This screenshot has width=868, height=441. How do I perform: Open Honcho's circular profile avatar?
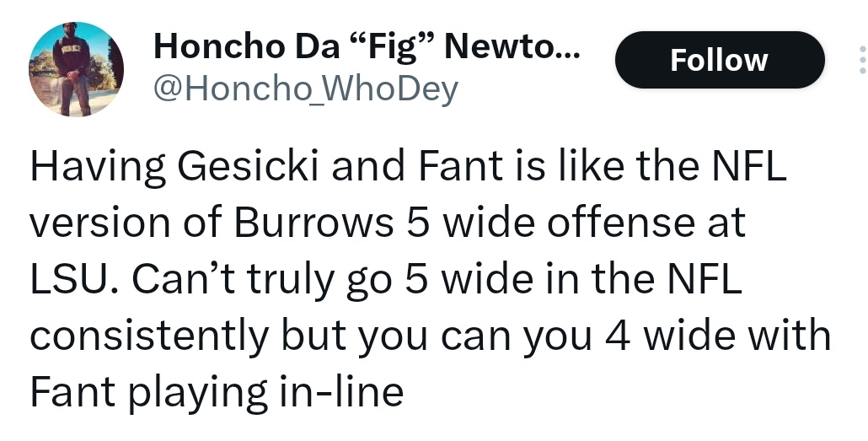pyautogui.click(x=77, y=69)
